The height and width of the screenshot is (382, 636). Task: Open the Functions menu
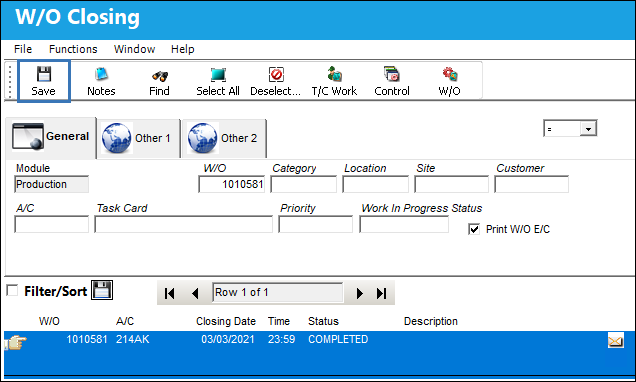click(73, 49)
